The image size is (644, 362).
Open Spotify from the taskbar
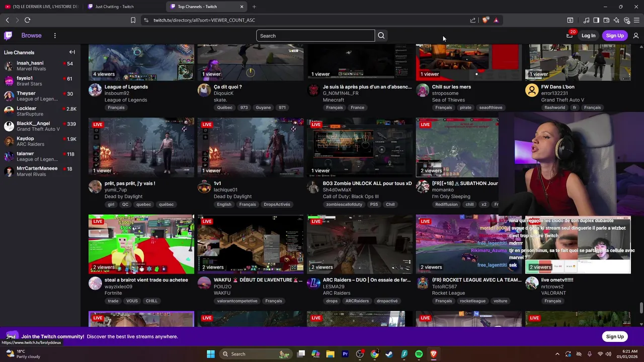(x=419, y=354)
